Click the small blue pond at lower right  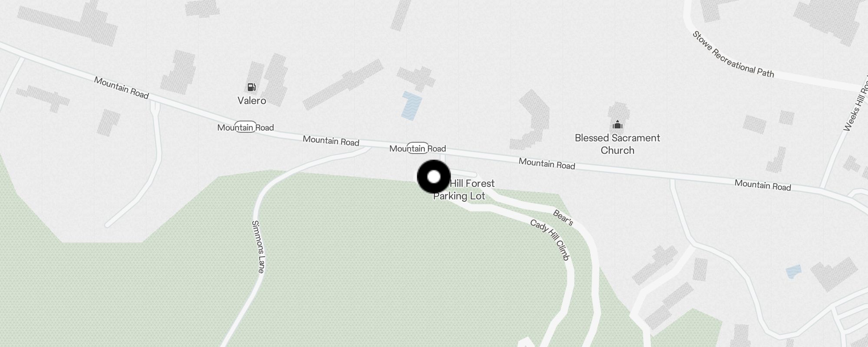pos(793,272)
